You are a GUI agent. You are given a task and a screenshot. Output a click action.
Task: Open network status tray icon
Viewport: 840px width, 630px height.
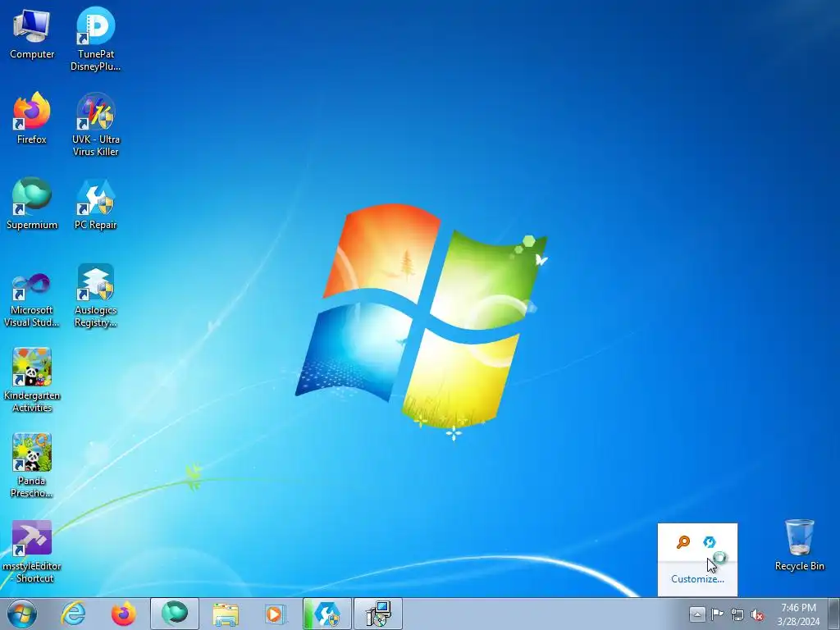pos(737,614)
